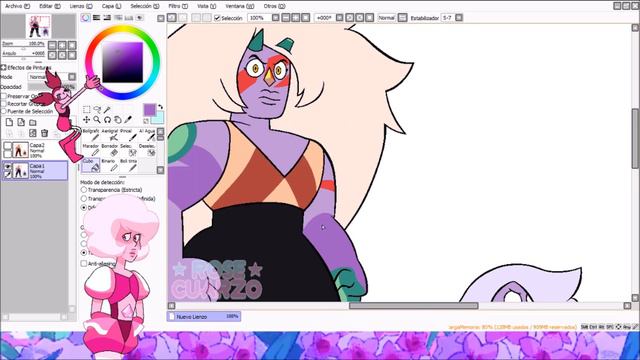
Task: Show Capa2 layer visibility box
Action: (x=7, y=145)
